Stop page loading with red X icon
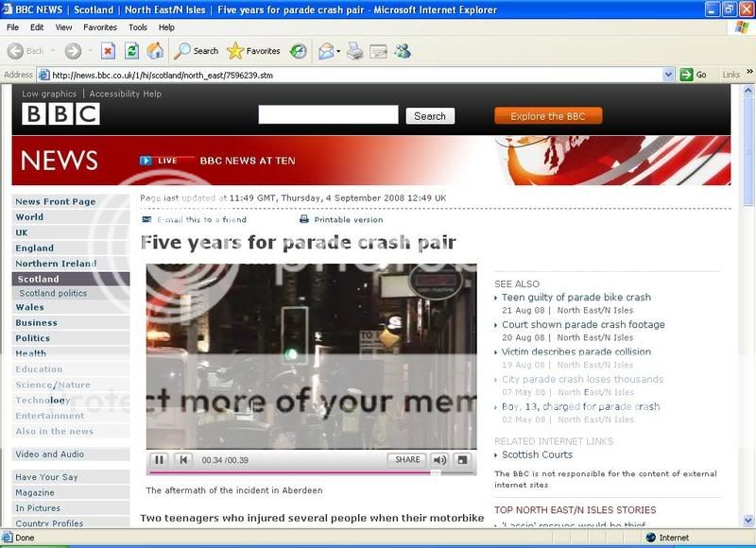 click(108, 51)
